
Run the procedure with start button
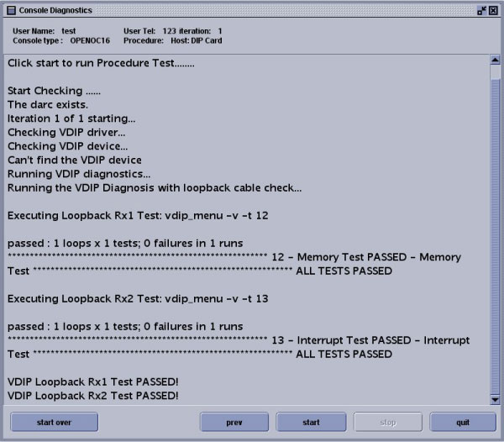pos(311,423)
